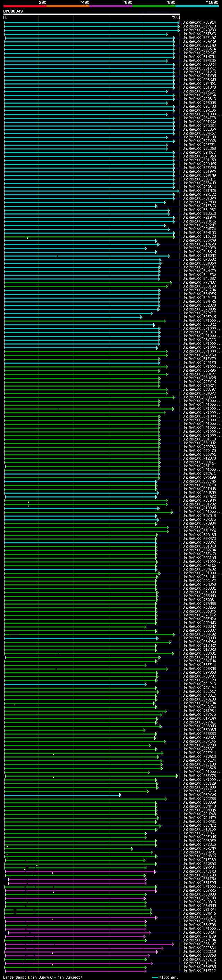Select hit label UniRef100_Q10JC3
Screen dimensions: 222x980
[x=199, y=237]
